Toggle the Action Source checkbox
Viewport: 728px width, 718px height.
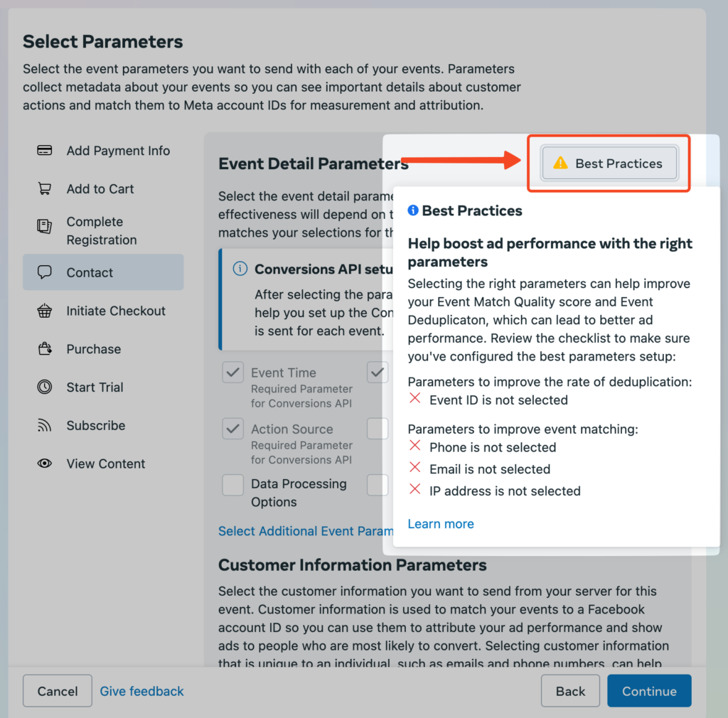233,429
